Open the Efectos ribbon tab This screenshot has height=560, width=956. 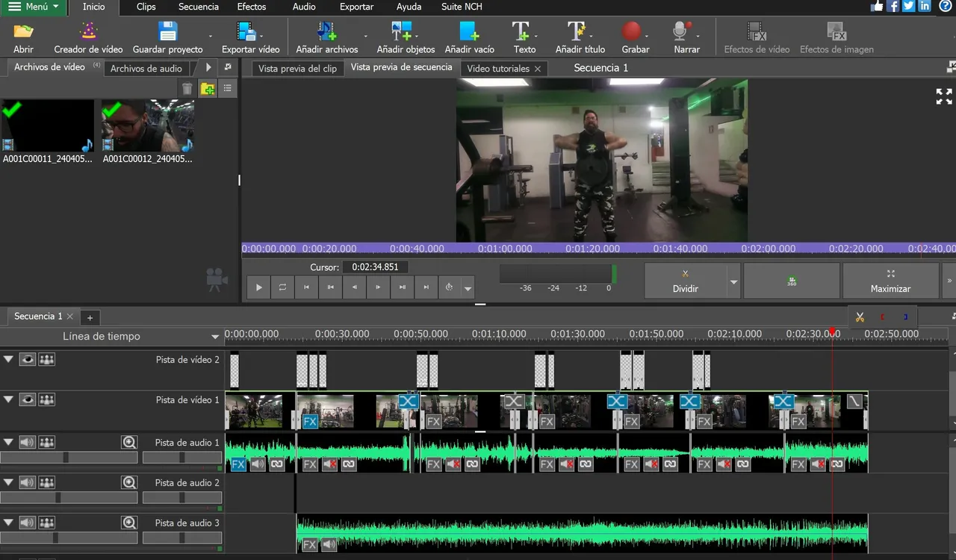[252, 7]
